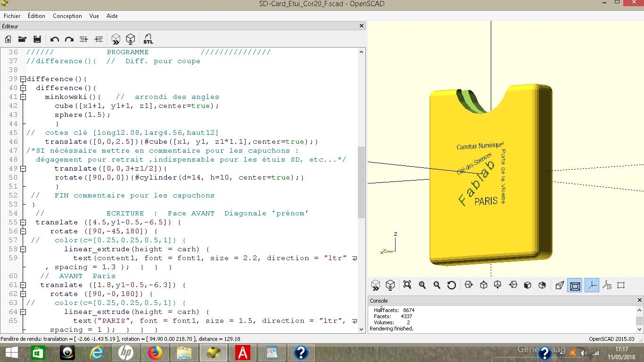Collapse the translate block on line 55
This screenshot has height=362, width=644.
coord(23,222)
